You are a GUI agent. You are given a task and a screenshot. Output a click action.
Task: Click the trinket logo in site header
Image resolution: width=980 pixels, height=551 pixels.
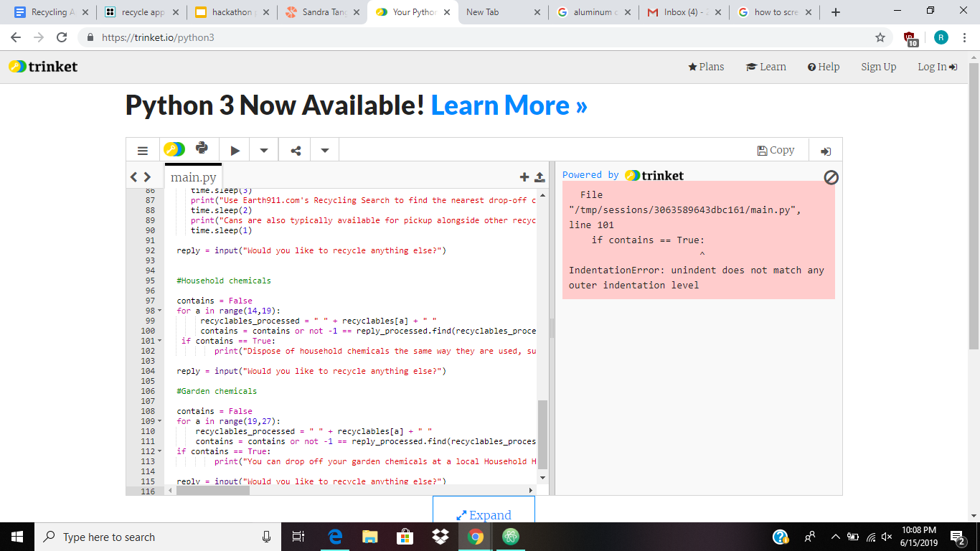coord(43,67)
